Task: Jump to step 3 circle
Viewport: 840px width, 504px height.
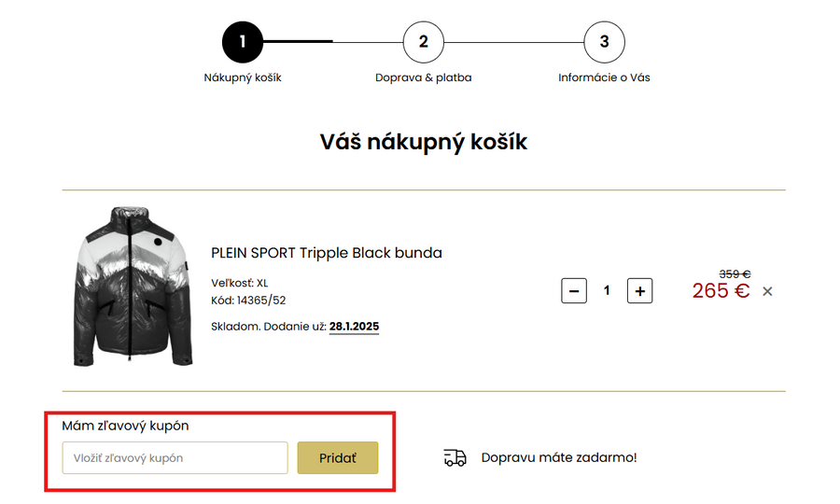Action: coord(604,42)
